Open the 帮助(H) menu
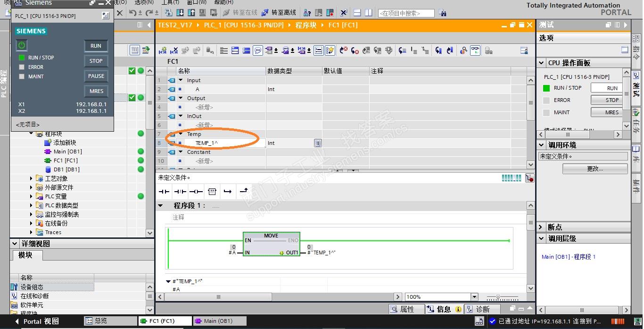 [x=223, y=2]
